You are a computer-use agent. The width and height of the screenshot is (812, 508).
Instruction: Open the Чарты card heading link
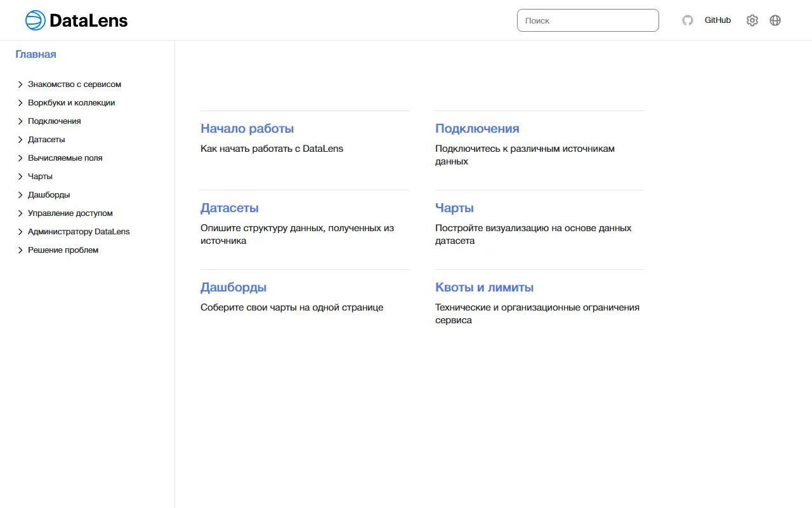(x=454, y=208)
